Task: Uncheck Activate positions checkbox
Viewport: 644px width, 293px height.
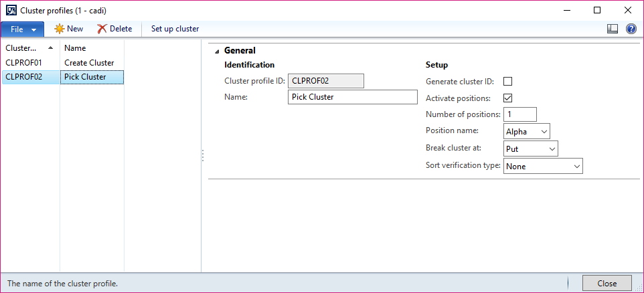Action: (x=508, y=98)
